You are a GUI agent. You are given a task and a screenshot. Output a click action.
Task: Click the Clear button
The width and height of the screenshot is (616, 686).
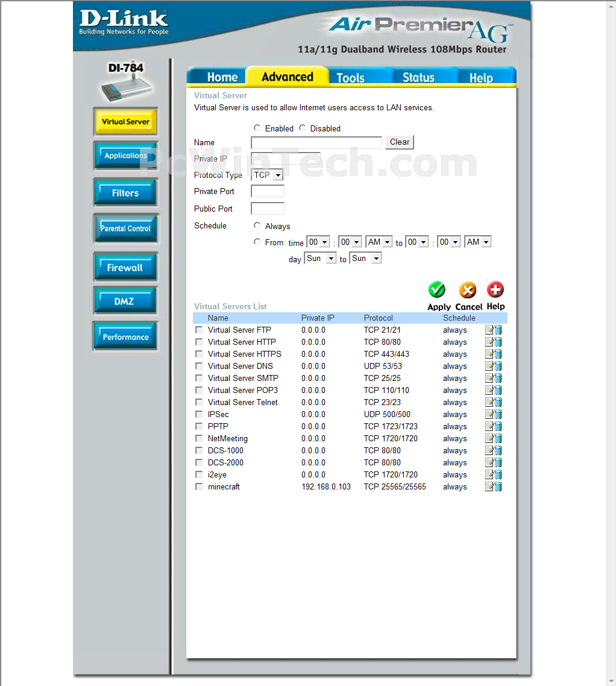(x=400, y=142)
